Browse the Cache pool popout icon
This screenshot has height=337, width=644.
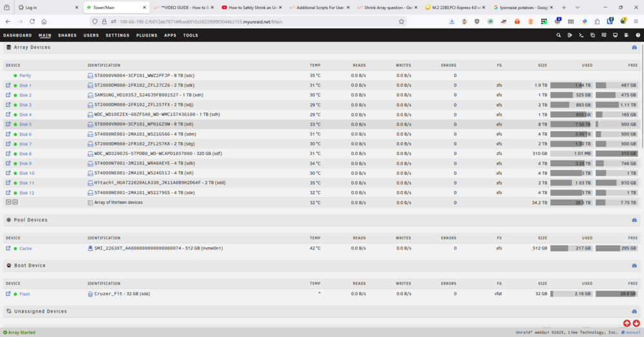pos(8,248)
